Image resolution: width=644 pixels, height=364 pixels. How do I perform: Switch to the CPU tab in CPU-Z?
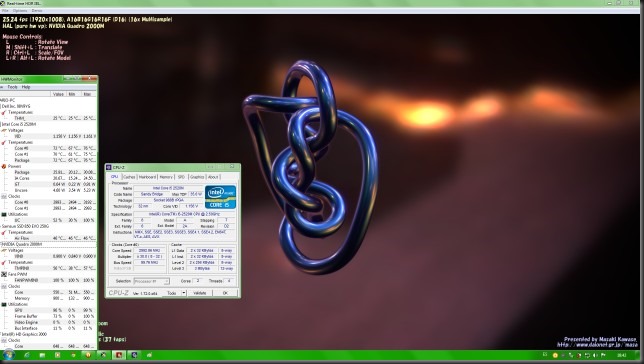[115, 177]
